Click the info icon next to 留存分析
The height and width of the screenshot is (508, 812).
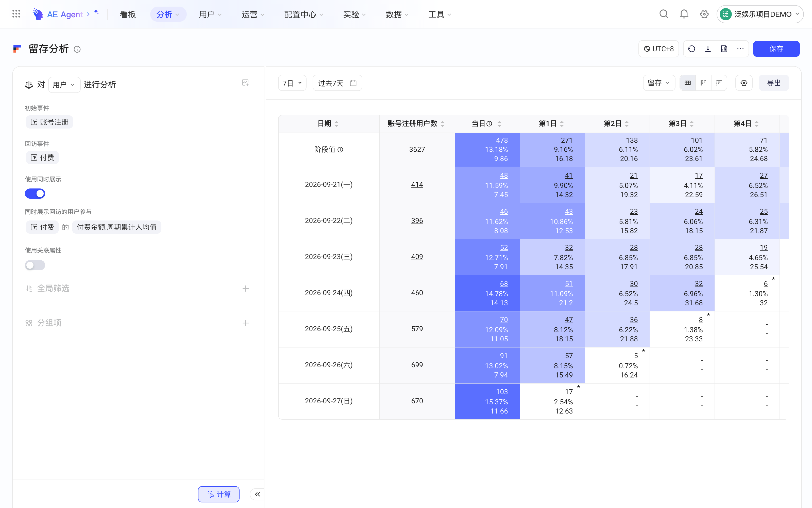pyautogui.click(x=77, y=49)
